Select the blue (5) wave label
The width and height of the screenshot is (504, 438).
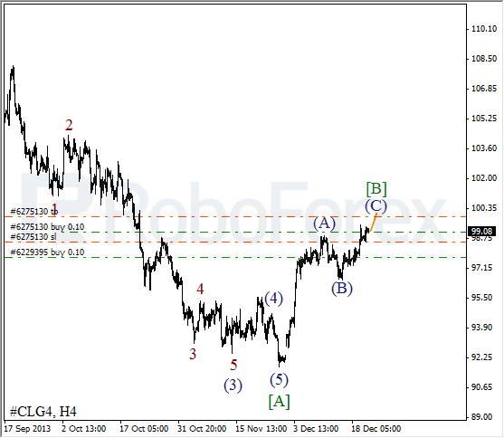[x=279, y=380]
